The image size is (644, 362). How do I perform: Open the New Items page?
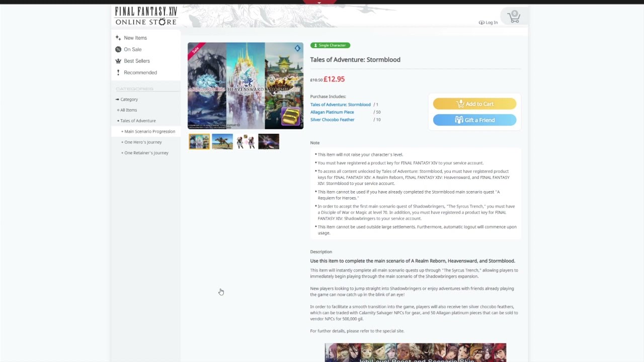pyautogui.click(x=135, y=38)
